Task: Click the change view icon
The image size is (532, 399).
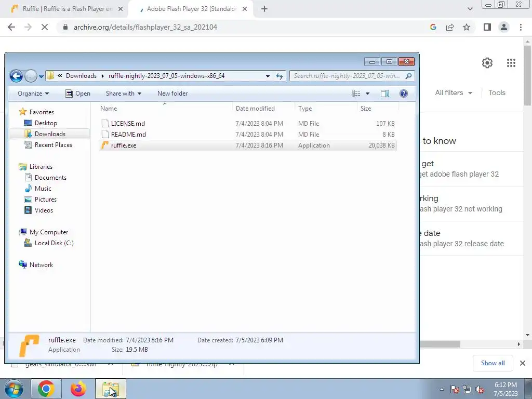Action: pos(356,94)
